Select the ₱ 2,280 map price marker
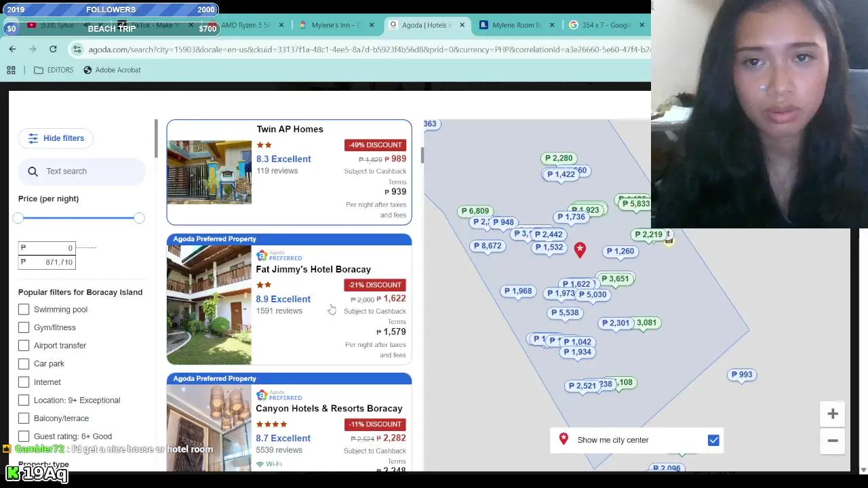 [559, 159]
